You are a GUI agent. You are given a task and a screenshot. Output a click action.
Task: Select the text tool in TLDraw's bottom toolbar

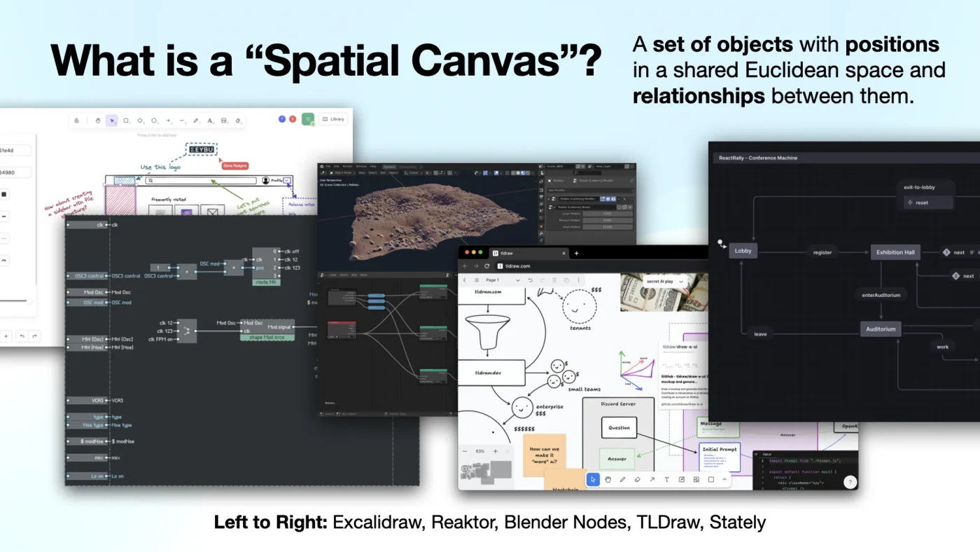click(666, 480)
